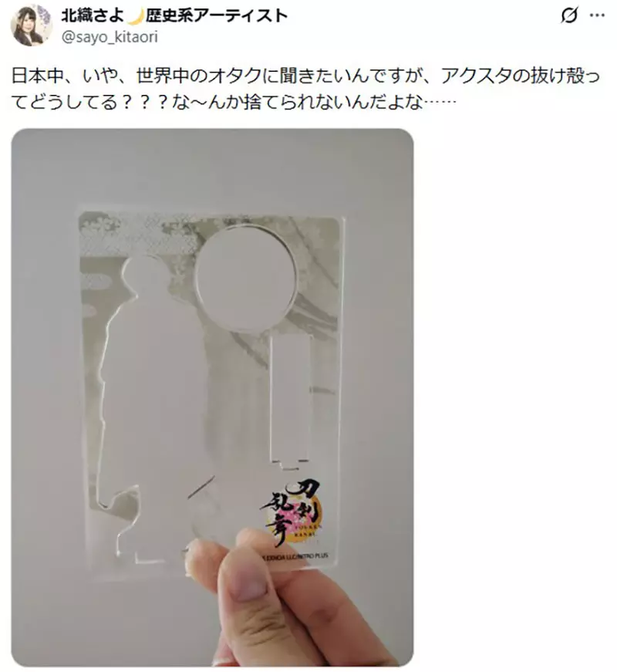Click tweet text line starting てどうしてる
617x672 pixels.
234,103
